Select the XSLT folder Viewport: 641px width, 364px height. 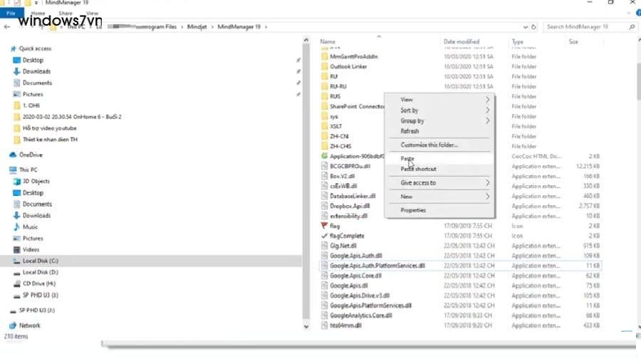[x=335, y=127]
